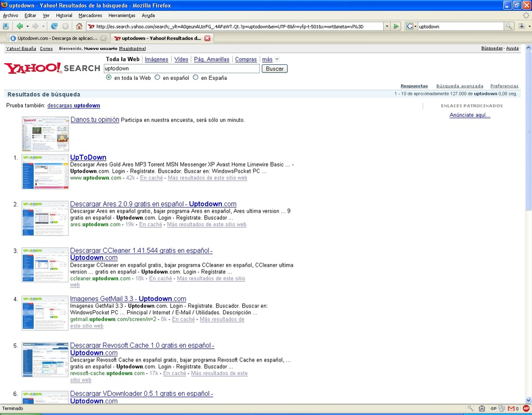The image size is (532, 415).
Task: Click the Adblock Plus ABP icon
Action: [526, 409]
